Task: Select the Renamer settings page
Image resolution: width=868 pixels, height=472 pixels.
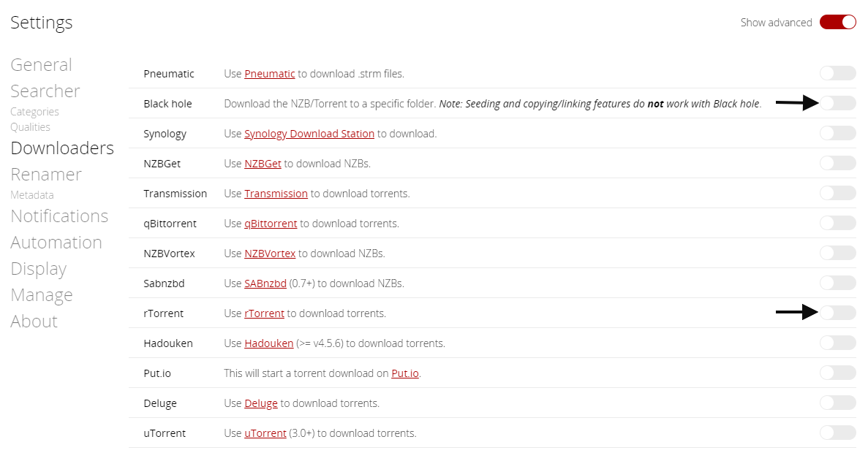Action: pyautogui.click(x=46, y=175)
